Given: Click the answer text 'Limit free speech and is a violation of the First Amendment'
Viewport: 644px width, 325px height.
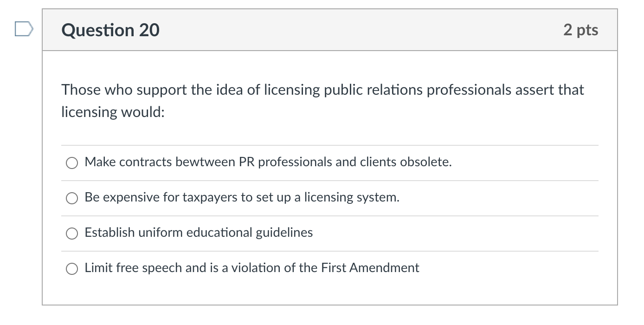Looking at the screenshot, I should tap(251, 268).
